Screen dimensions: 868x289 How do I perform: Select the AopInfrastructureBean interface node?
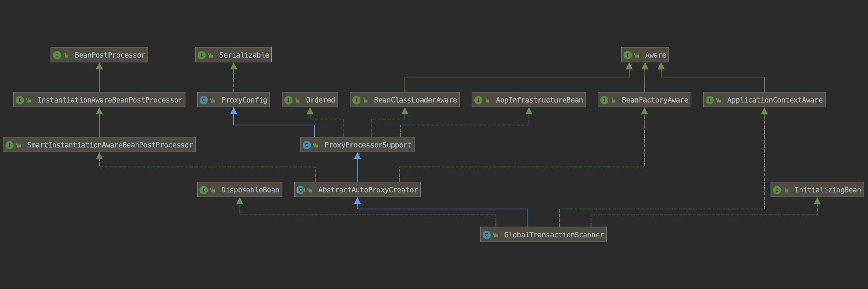[x=529, y=100]
